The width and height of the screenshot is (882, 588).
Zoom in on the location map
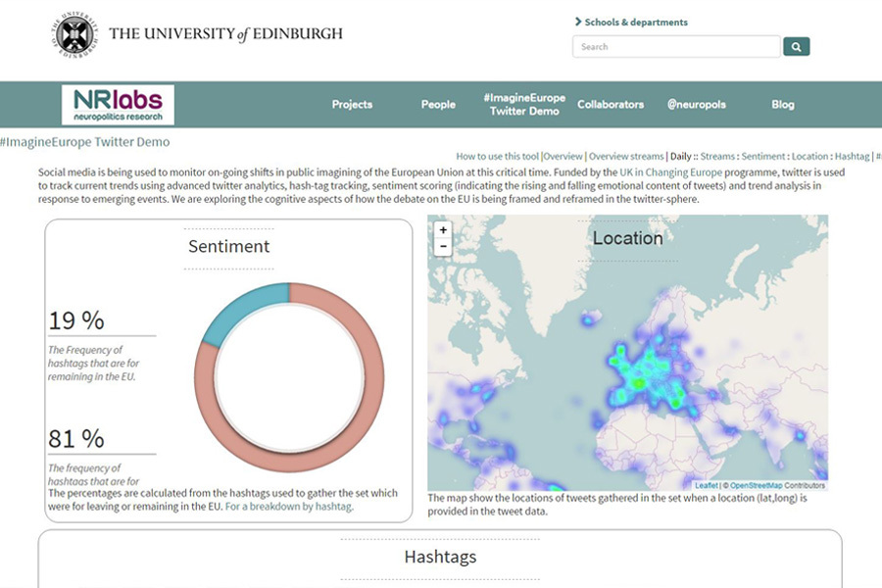[443, 230]
